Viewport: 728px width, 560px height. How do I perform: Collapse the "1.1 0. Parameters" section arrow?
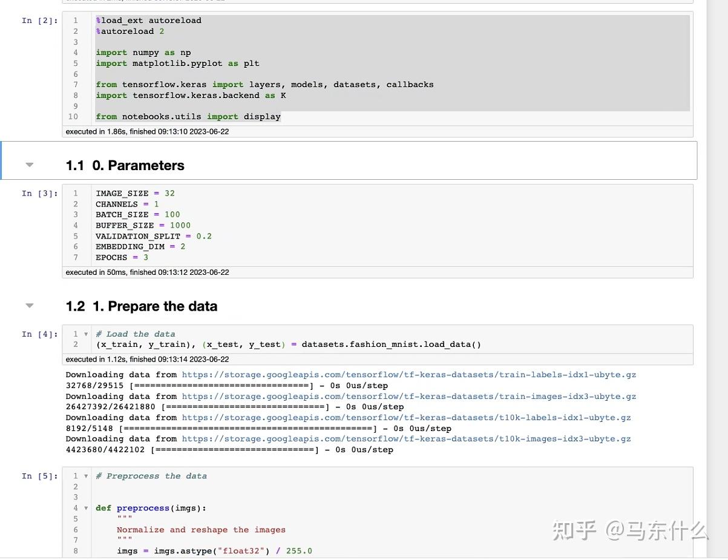pos(29,165)
